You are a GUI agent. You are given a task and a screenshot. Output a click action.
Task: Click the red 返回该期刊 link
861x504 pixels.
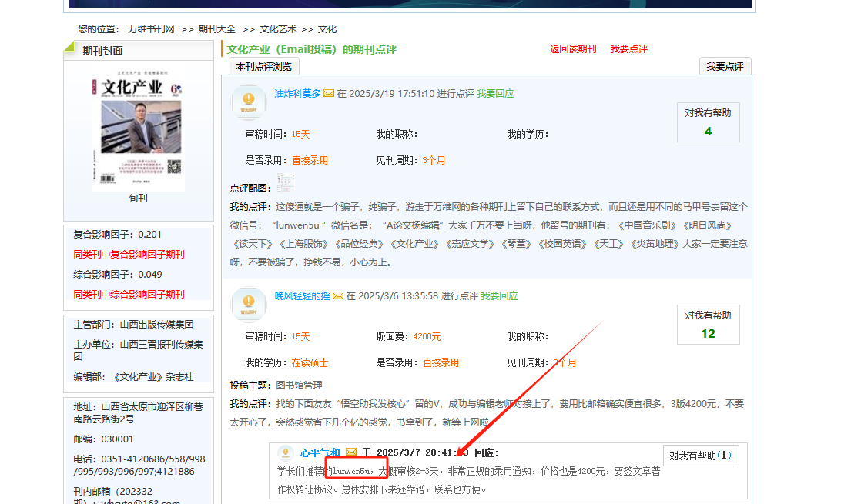point(573,49)
